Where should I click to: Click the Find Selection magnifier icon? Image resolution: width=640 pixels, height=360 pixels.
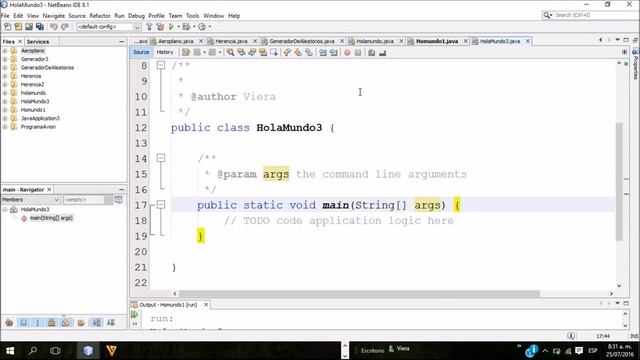(231, 52)
